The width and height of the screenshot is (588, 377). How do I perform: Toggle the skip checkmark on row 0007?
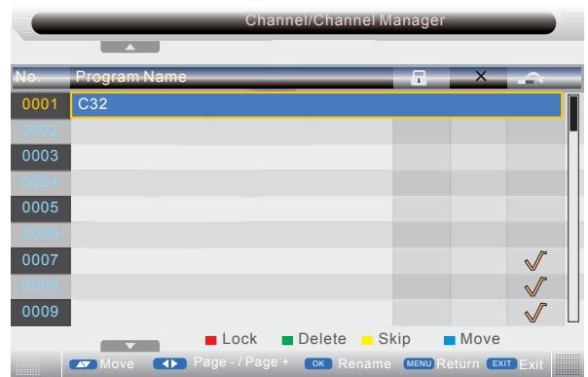coord(535,261)
